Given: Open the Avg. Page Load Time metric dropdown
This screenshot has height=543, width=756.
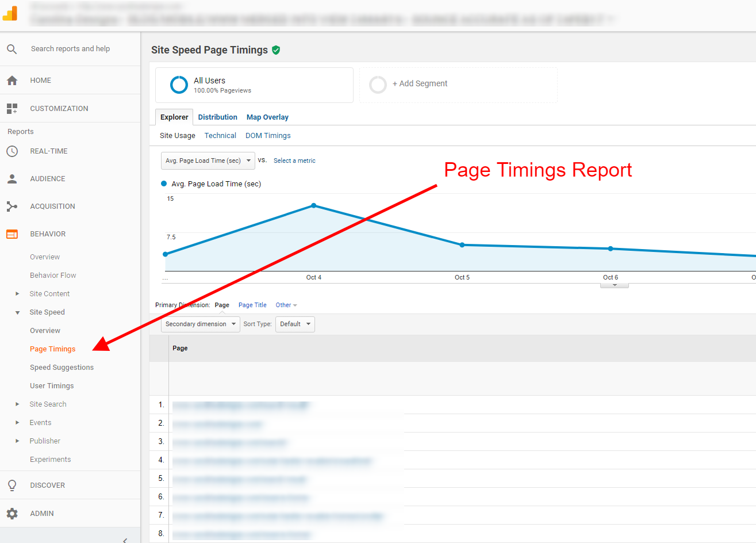Looking at the screenshot, I should pyautogui.click(x=208, y=160).
